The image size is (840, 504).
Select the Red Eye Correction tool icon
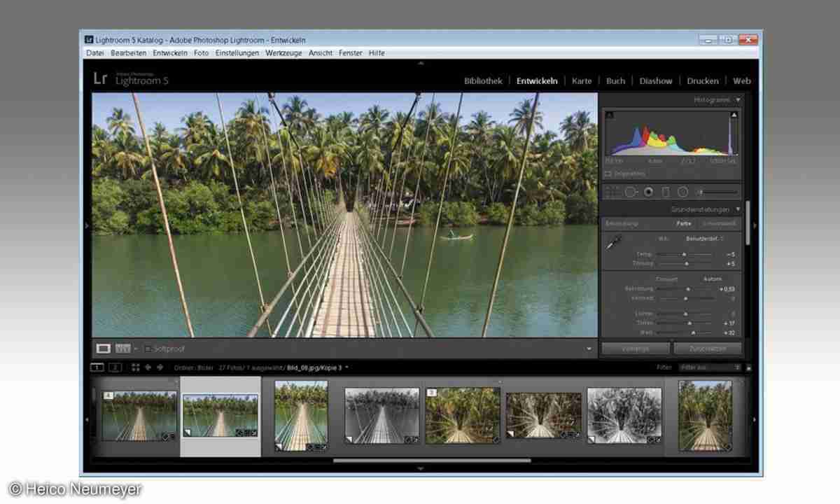(x=648, y=192)
